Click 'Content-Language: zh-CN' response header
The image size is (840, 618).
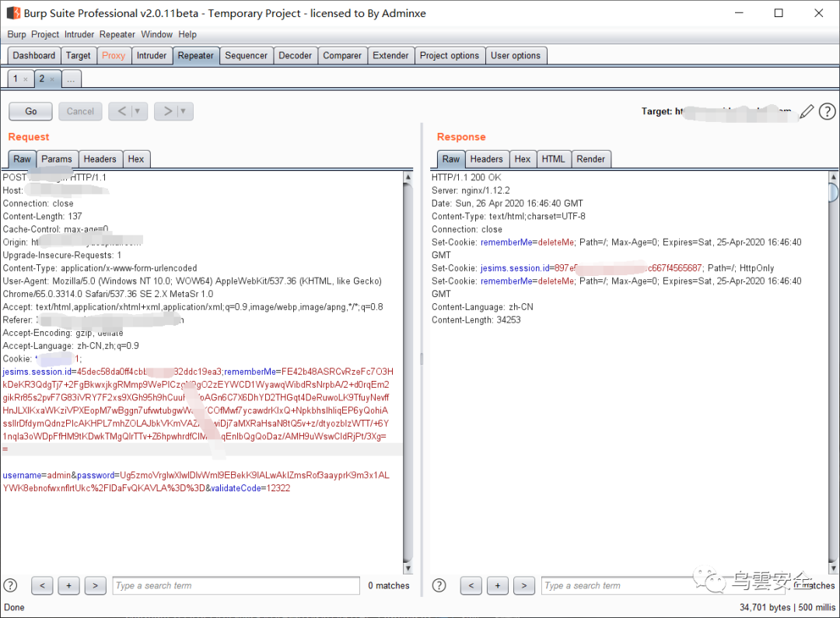483,307
